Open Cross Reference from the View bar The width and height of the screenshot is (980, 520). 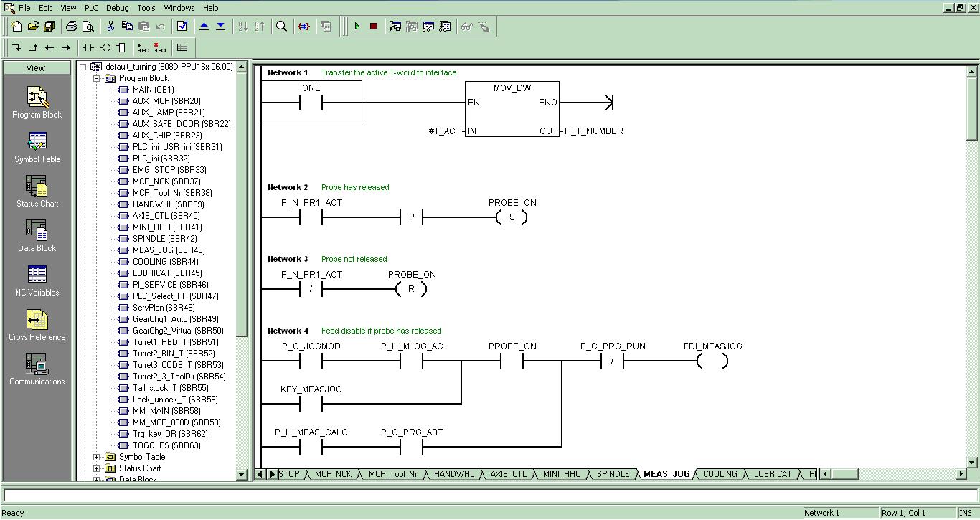pyautogui.click(x=37, y=325)
